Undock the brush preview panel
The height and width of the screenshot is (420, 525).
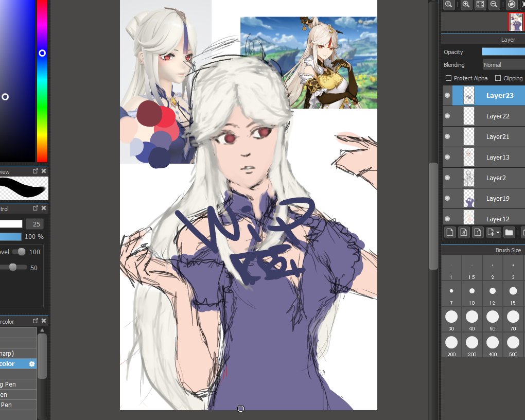[35, 171]
